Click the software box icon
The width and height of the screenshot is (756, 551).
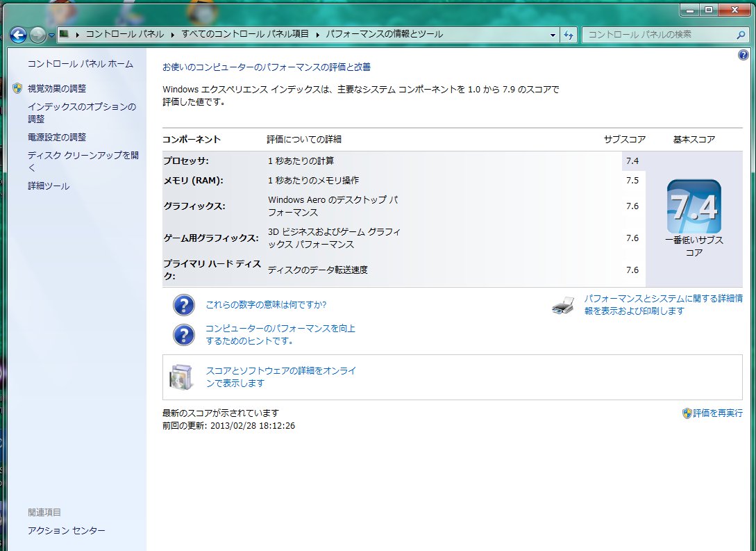click(181, 377)
